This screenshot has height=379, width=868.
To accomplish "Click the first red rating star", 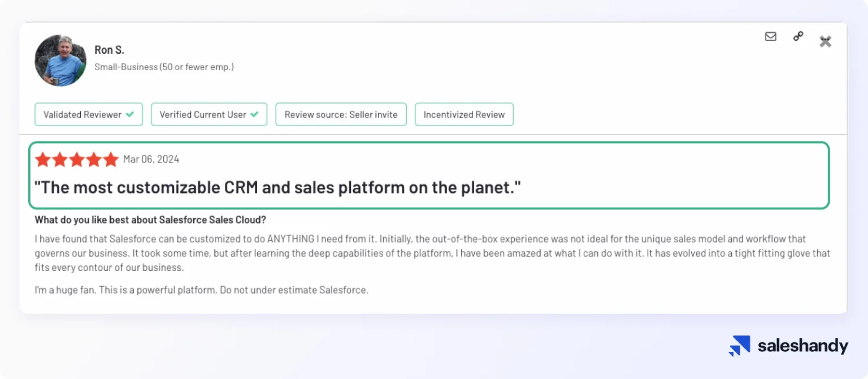I will (x=43, y=160).
